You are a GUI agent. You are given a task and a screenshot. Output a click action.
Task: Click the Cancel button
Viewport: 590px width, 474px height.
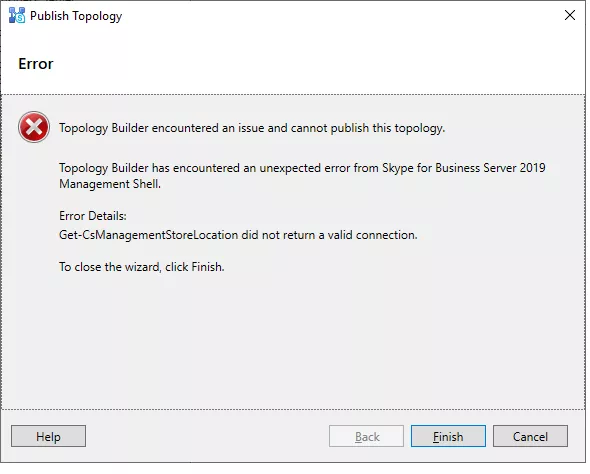coord(530,436)
